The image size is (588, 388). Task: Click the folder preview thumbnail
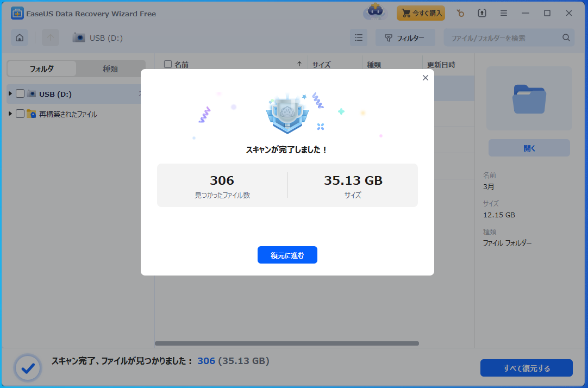(529, 98)
